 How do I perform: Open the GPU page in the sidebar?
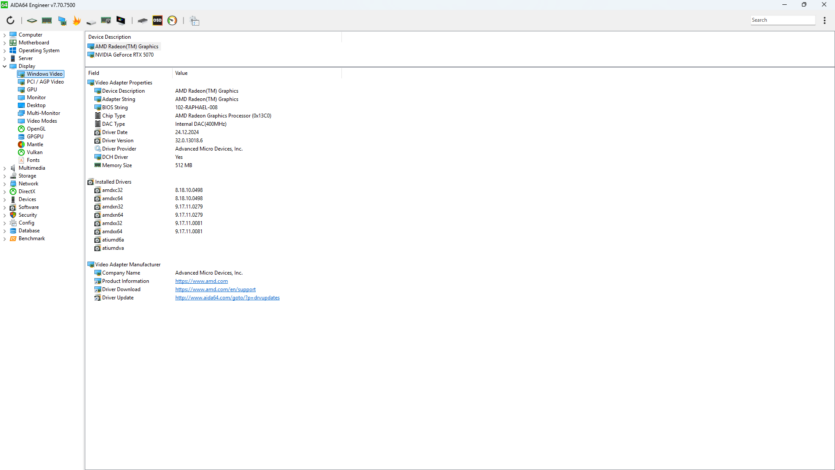[32, 90]
